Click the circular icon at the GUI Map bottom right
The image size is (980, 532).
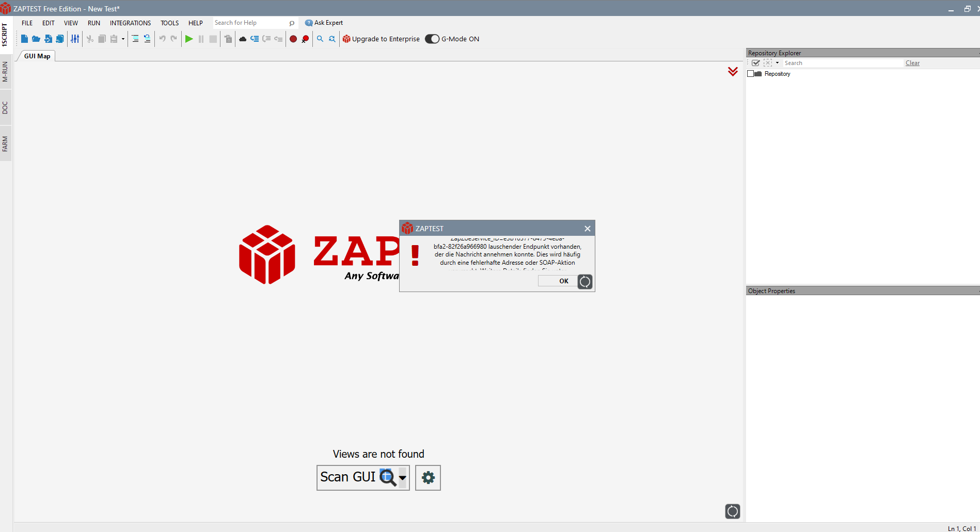[732, 511]
